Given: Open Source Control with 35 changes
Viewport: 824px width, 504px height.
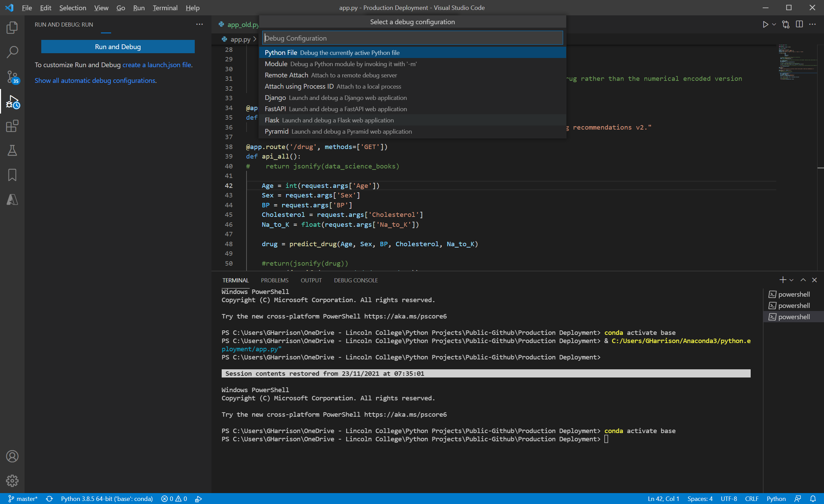Looking at the screenshot, I should [12, 77].
